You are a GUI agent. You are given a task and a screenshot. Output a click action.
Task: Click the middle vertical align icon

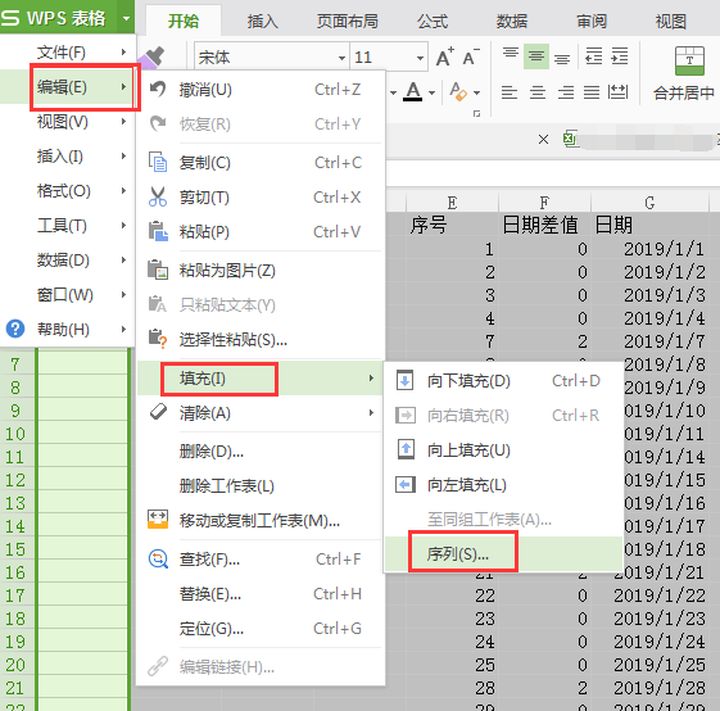coord(536,56)
